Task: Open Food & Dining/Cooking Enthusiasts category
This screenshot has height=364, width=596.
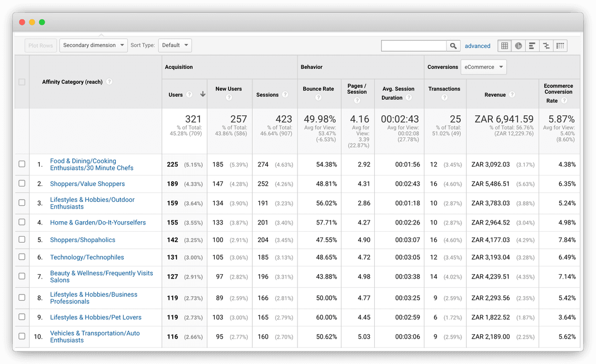Action: point(92,164)
